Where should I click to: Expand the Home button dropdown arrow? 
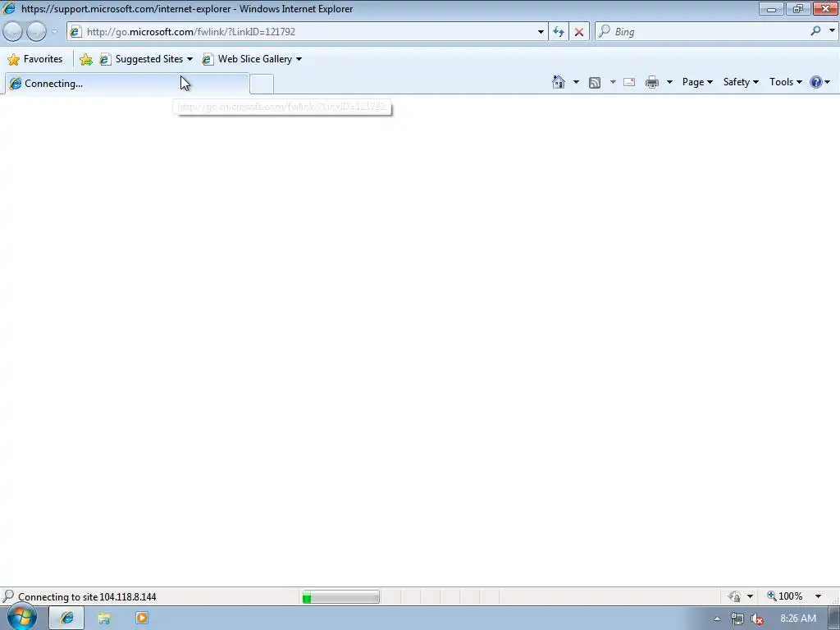point(576,82)
